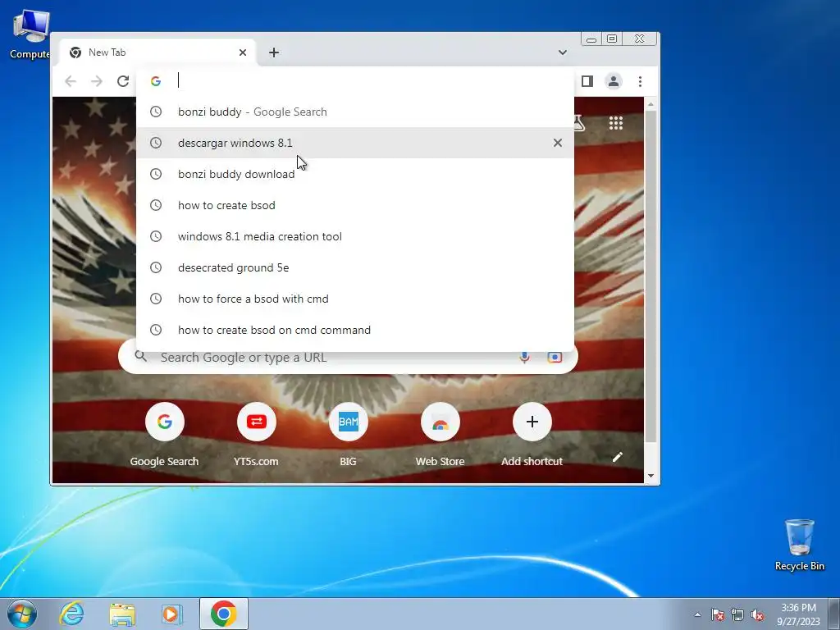Screen dimensions: 840x630
Task: Click the page's vertical scrollbar
Action: pyautogui.click(x=651, y=276)
